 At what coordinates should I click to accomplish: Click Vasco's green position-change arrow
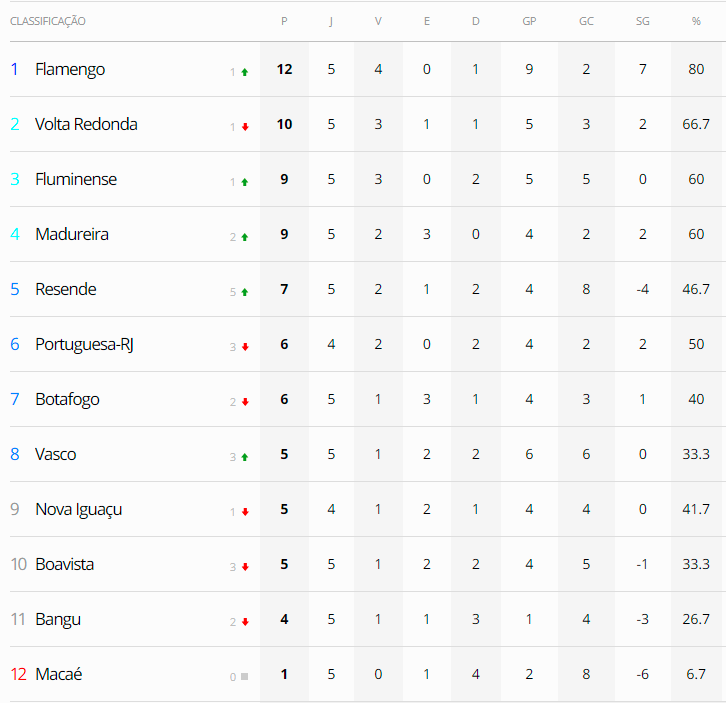[x=244, y=457]
